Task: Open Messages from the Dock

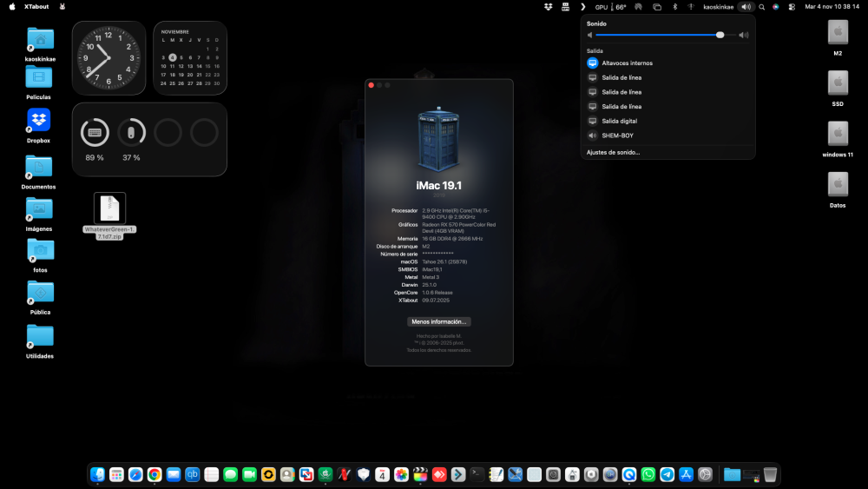Action: click(230, 474)
